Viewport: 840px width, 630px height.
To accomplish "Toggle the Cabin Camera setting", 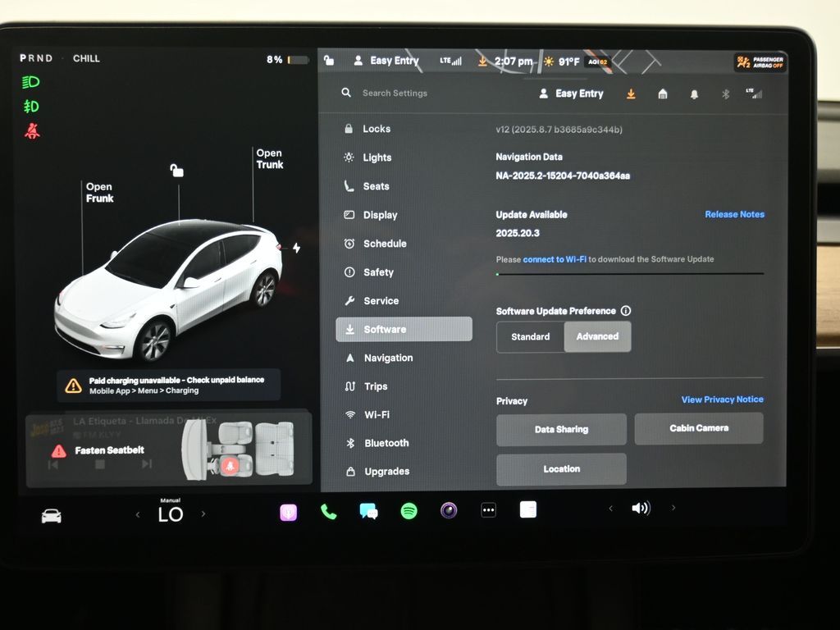I will coord(698,428).
